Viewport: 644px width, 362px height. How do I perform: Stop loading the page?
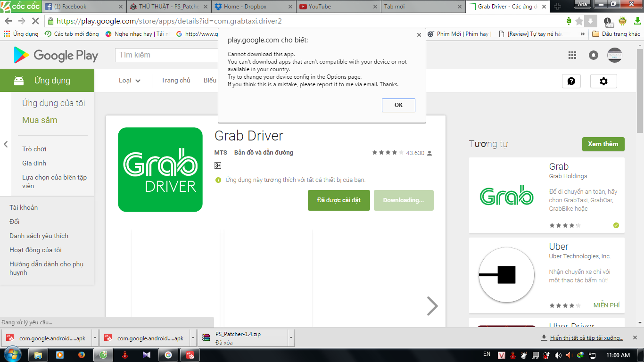pyautogui.click(x=36, y=21)
